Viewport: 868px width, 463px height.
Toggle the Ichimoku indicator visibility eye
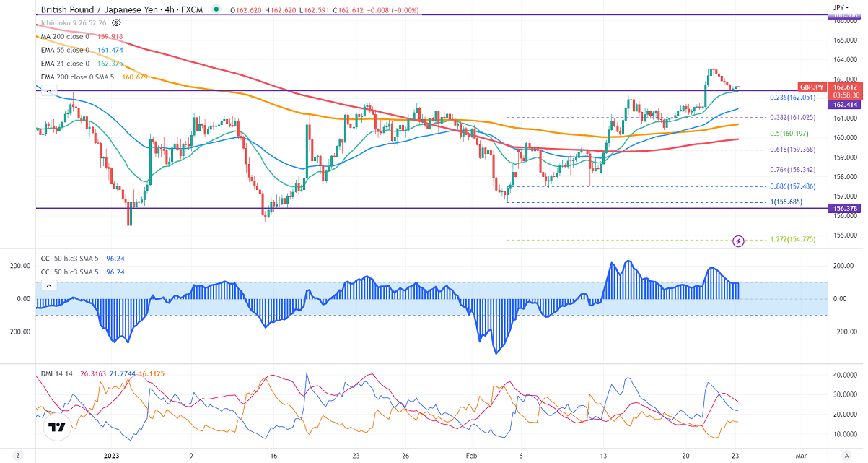(x=116, y=23)
